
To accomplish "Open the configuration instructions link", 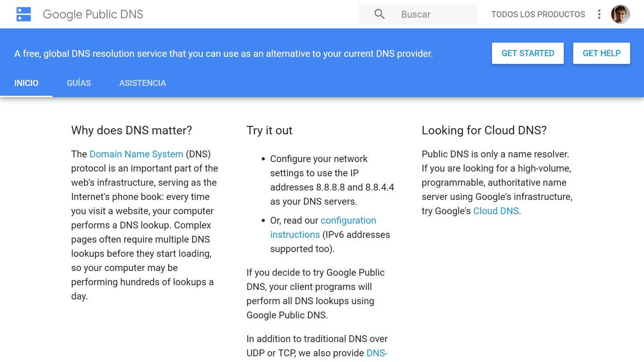I will pos(348,221).
